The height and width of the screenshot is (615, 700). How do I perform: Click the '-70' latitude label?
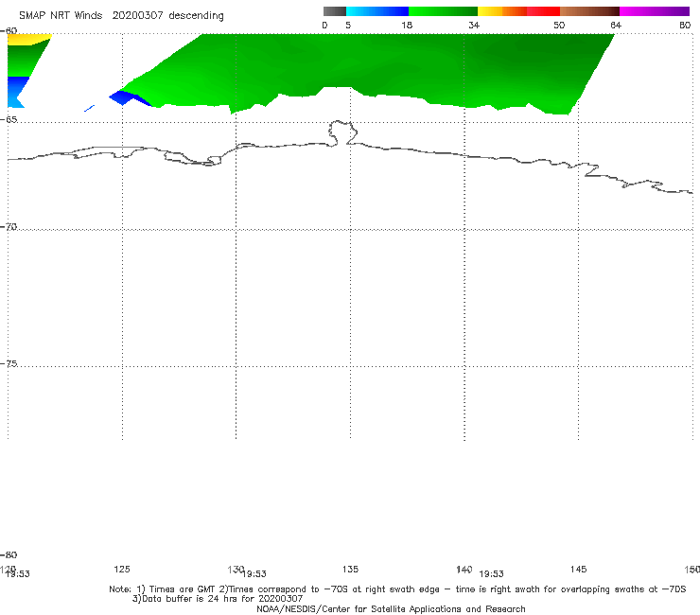point(9,227)
